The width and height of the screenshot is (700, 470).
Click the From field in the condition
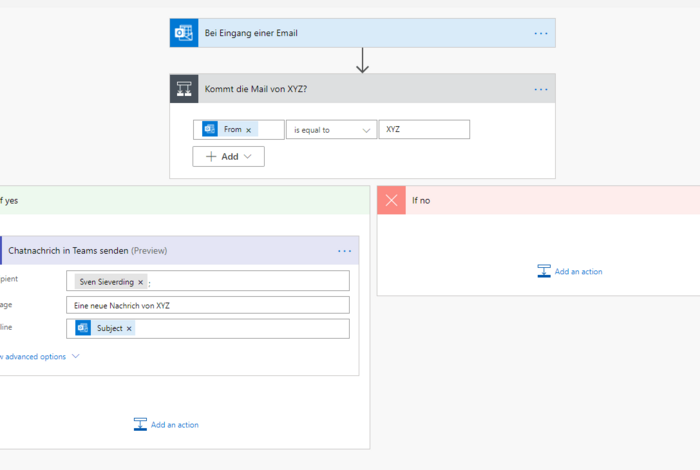(239, 129)
